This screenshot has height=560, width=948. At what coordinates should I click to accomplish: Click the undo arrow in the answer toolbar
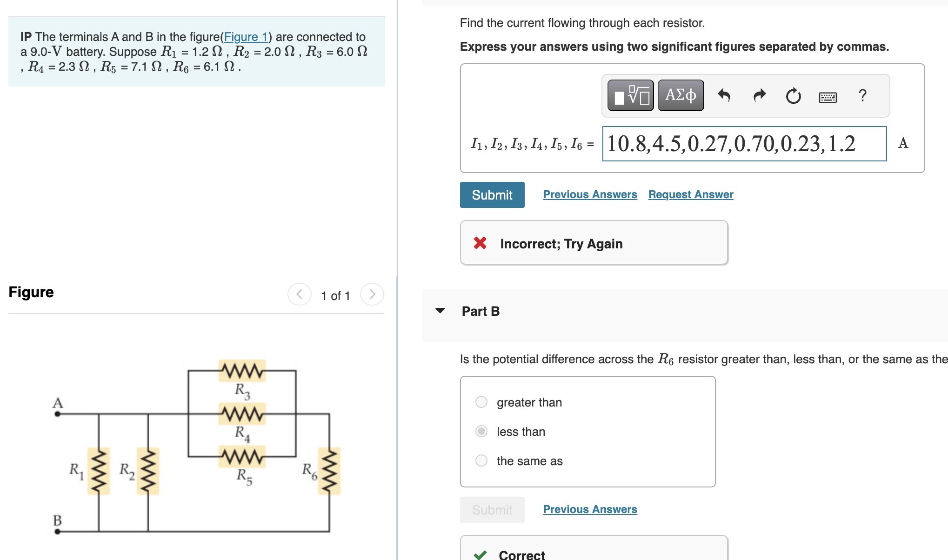point(724,95)
